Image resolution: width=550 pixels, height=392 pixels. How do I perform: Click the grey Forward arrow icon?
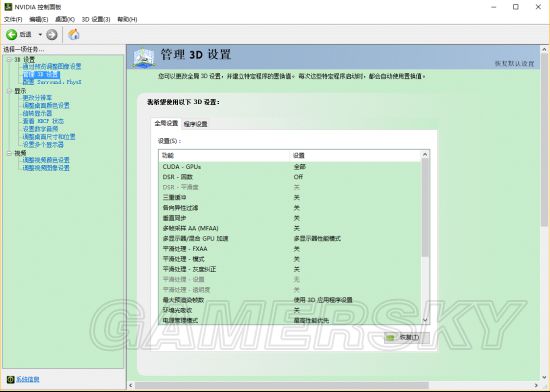(x=52, y=34)
